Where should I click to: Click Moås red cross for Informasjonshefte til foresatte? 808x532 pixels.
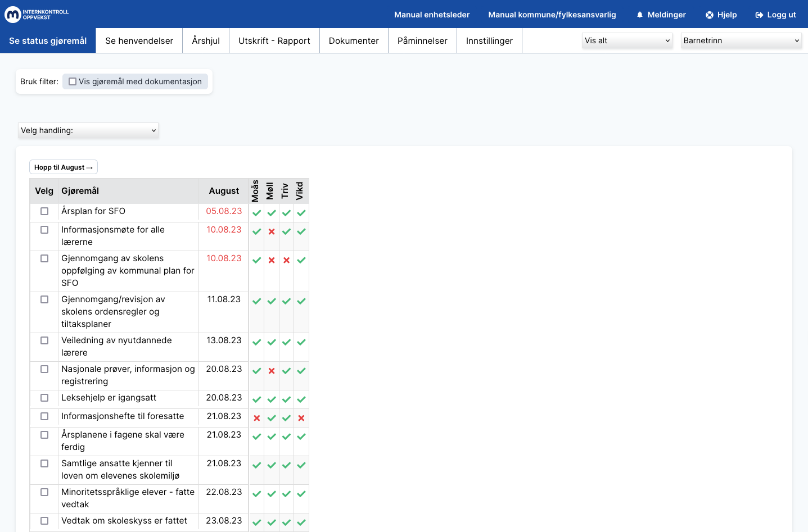257,418
